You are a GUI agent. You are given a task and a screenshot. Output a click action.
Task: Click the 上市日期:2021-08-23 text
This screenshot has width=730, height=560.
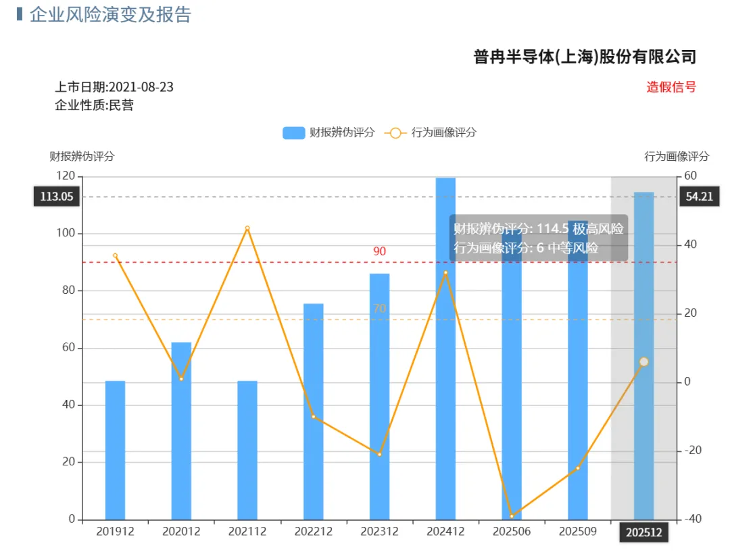[114, 87]
